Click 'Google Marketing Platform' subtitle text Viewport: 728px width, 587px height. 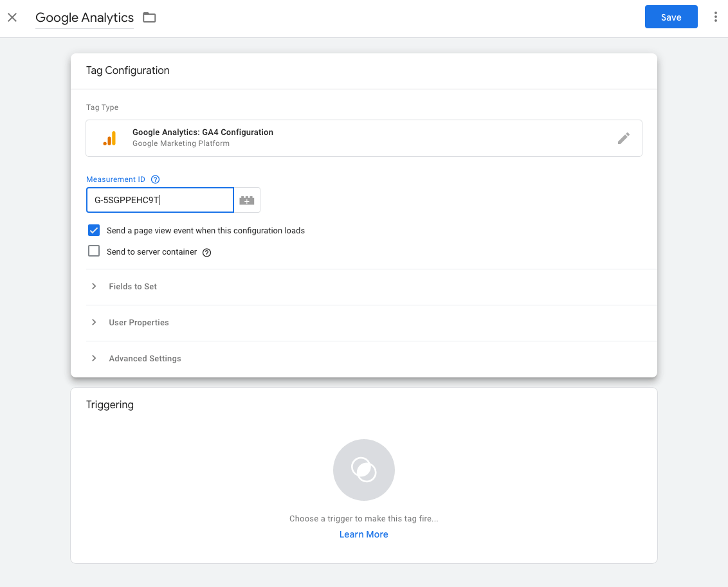point(181,143)
